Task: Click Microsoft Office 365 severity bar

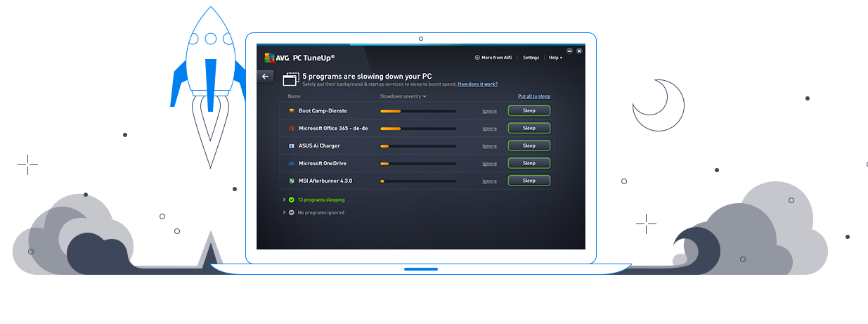Action: pyautogui.click(x=418, y=129)
